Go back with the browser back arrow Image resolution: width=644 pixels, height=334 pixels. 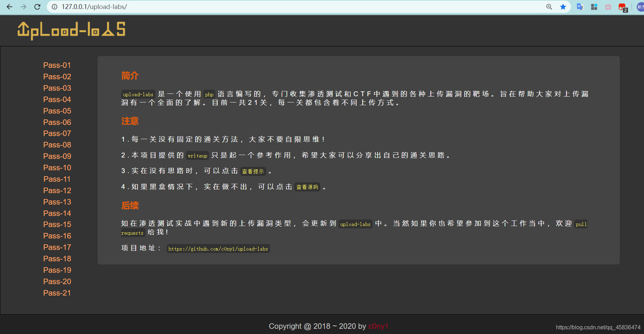tap(10, 7)
